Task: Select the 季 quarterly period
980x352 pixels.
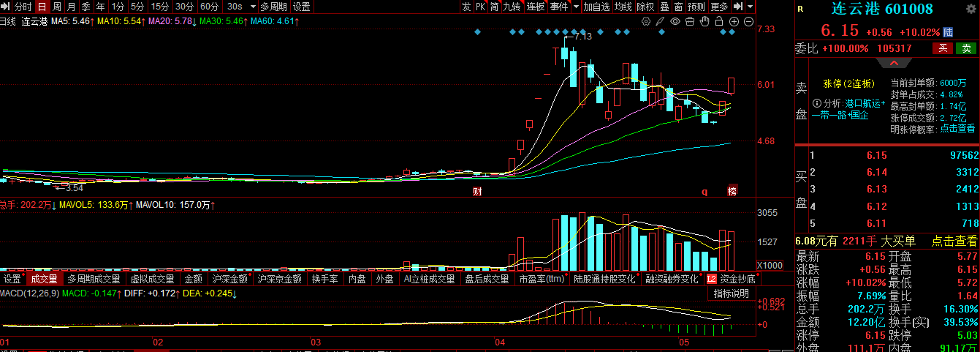Action: click(86, 7)
